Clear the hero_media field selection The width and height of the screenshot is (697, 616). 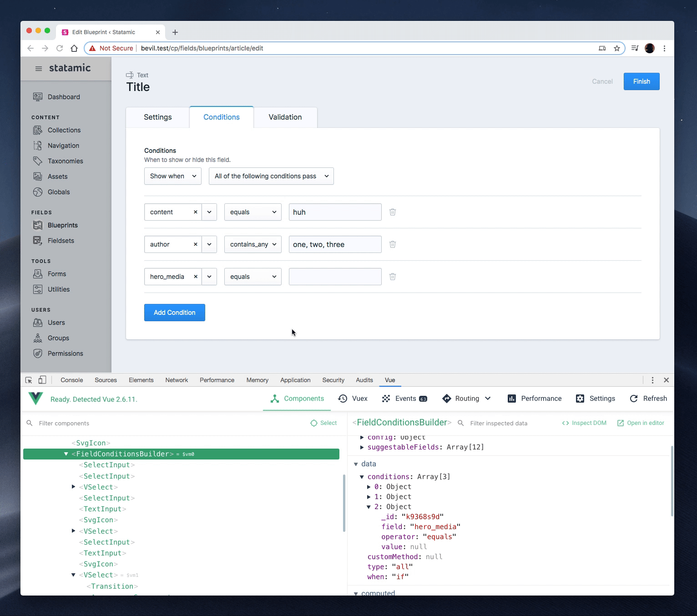196,277
